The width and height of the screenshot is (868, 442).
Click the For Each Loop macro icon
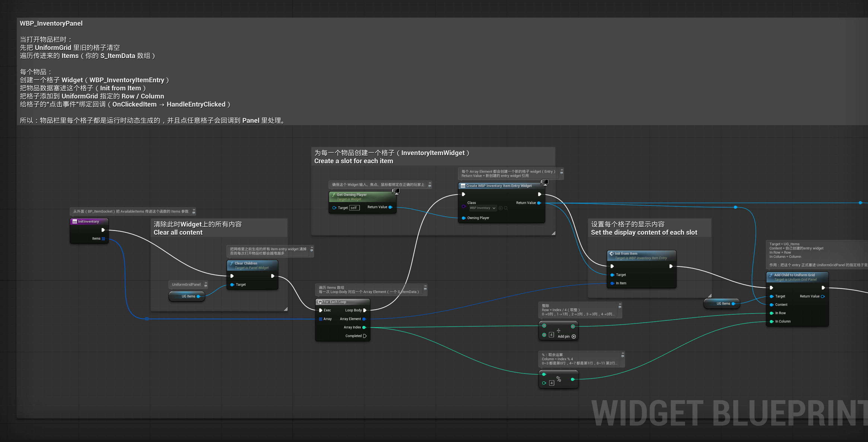(320, 302)
